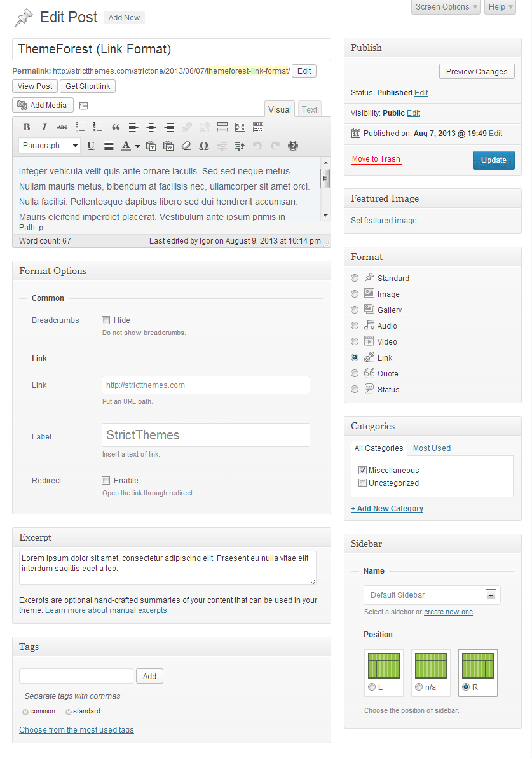Toggle fullscreen editing mode
532x758 pixels.
240,127
